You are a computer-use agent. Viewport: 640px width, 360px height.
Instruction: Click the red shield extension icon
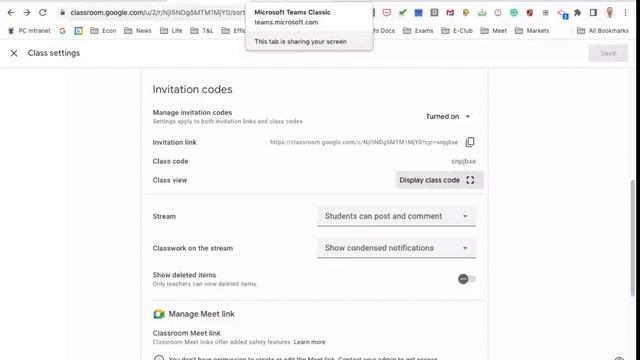pos(530,13)
